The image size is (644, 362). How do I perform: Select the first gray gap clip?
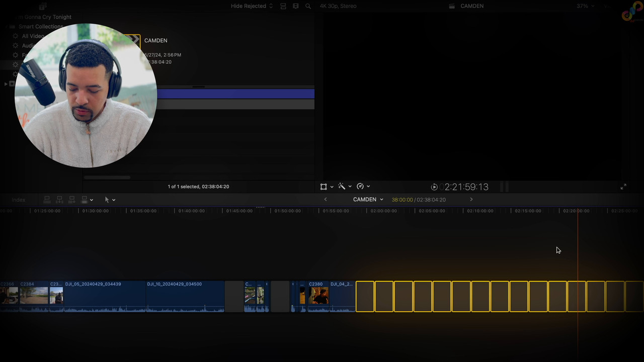[234, 296]
